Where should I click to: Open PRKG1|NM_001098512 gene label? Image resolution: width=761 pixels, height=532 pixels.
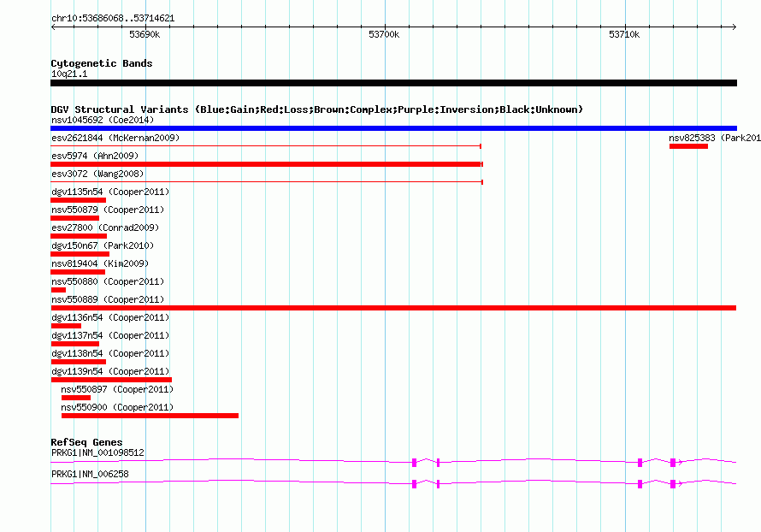(97, 452)
